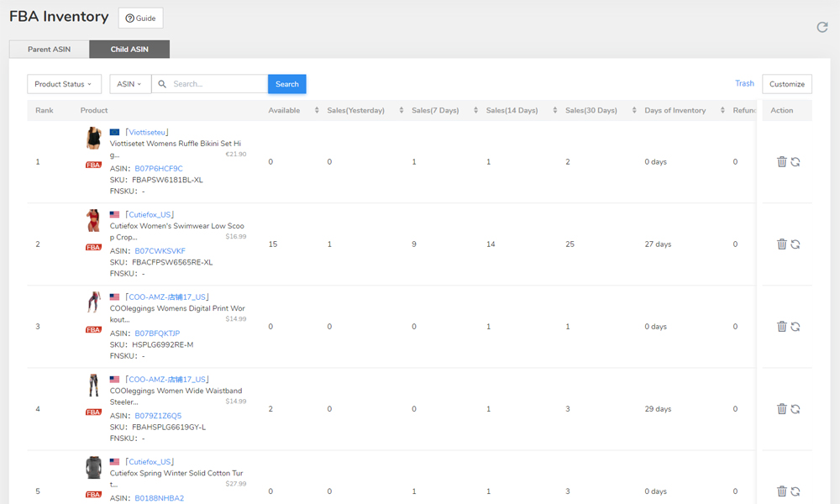Sync the rank 5 Cutiefox turtleneck row
The image size is (840, 504).
(x=795, y=491)
